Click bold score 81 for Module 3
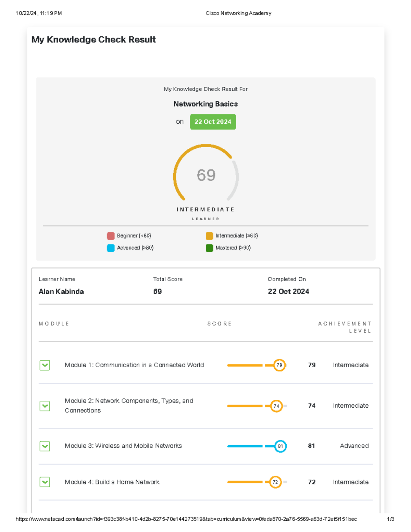 click(311, 446)
